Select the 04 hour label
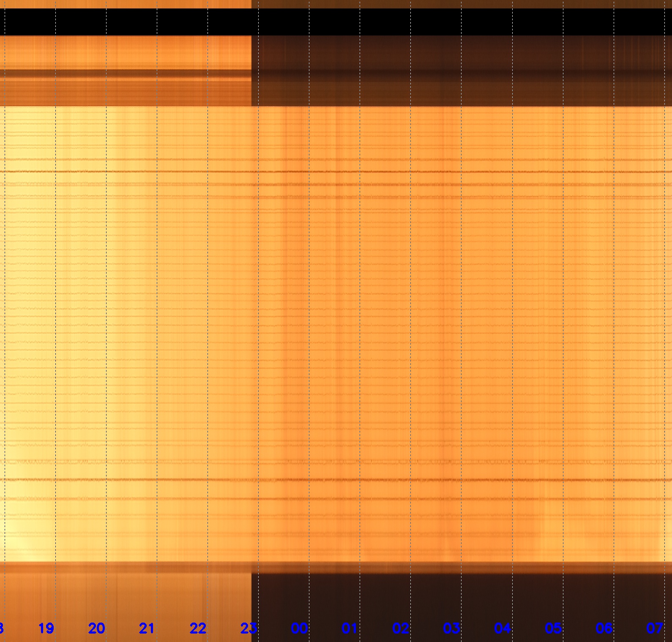The width and height of the screenshot is (672, 642). point(502,628)
